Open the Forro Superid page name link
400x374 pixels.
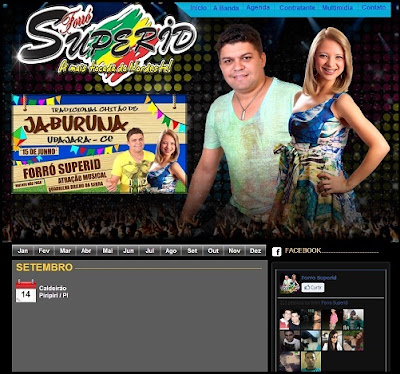[x=319, y=278]
